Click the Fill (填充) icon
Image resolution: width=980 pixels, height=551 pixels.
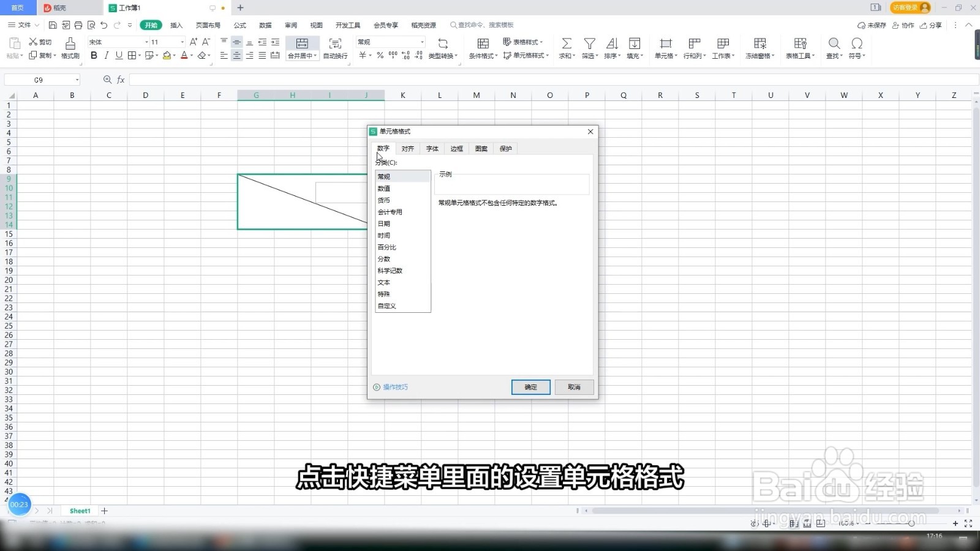pyautogui.click(x=635, y=43)
